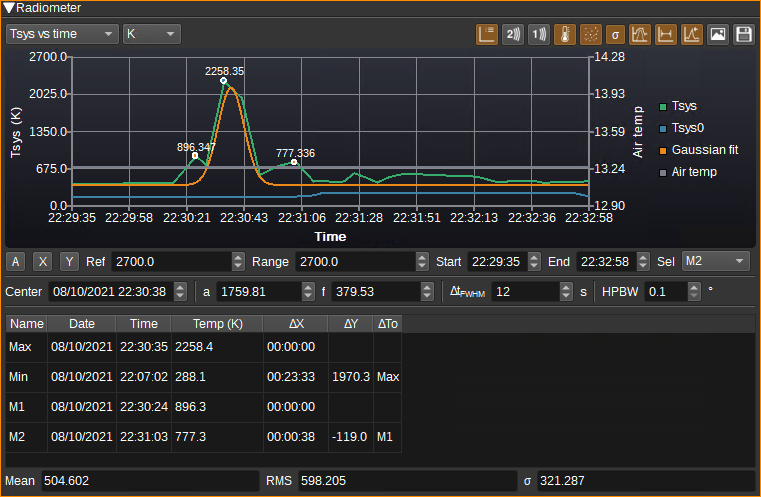This screenshot has width=761, height=497.
Task: Click the ΔY column header
Action: (x=350, y=324)
